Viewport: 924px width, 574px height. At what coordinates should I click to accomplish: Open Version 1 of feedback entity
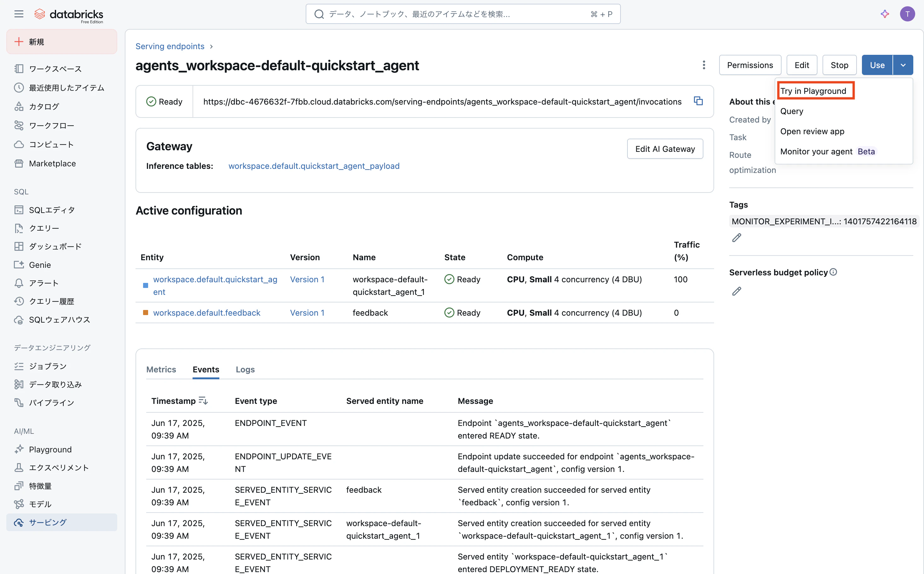click(x=307, y=313)
